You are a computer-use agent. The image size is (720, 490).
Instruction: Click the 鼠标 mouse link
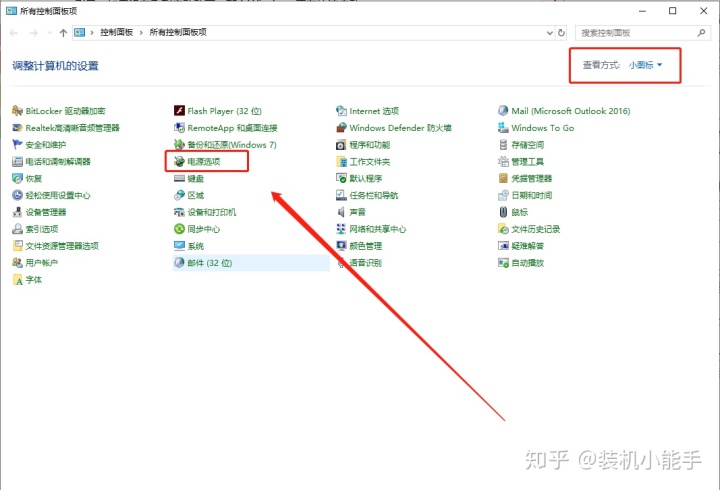pyautogui.click(x=520, y=212)
